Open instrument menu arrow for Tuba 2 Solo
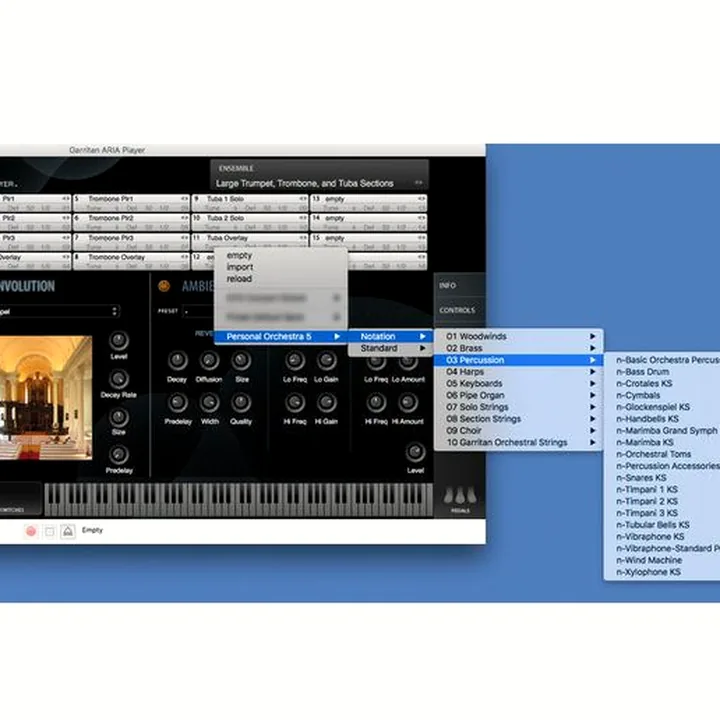Image resolution: width=720 pixels, height=720 pixels. click(x=303, y=218)
